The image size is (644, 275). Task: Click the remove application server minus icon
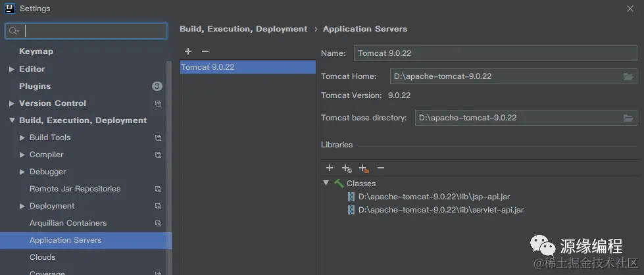click(x=205, y=51)
